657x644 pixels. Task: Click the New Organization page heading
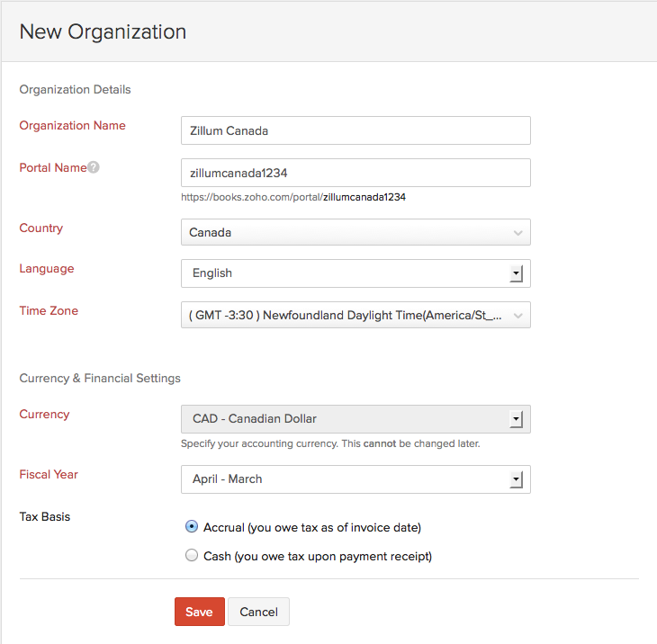(x=103, y=31)
